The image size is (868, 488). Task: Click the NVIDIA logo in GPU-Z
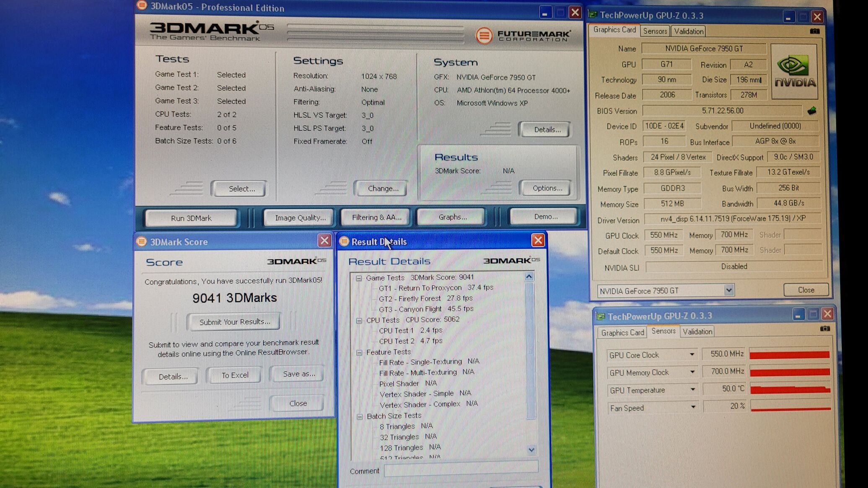coord(794,72)
